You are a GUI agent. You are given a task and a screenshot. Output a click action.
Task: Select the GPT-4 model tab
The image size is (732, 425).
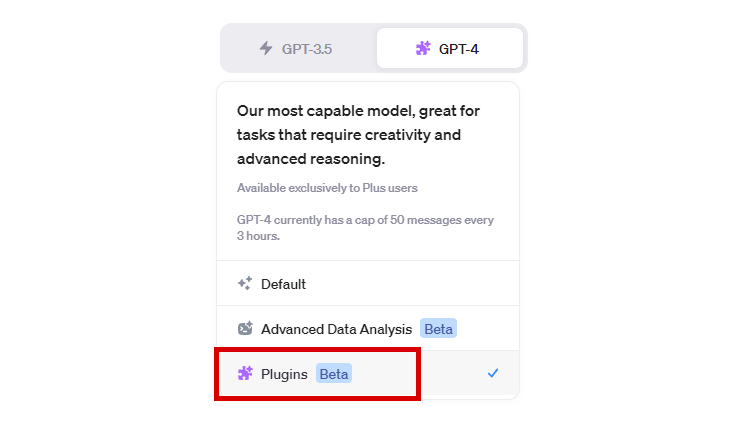[450, 49]
